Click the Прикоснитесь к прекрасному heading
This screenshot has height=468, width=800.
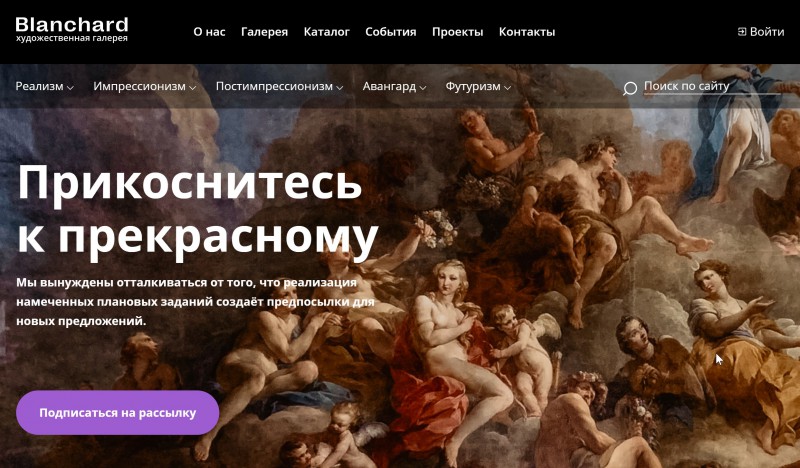(x=198, y=210)
